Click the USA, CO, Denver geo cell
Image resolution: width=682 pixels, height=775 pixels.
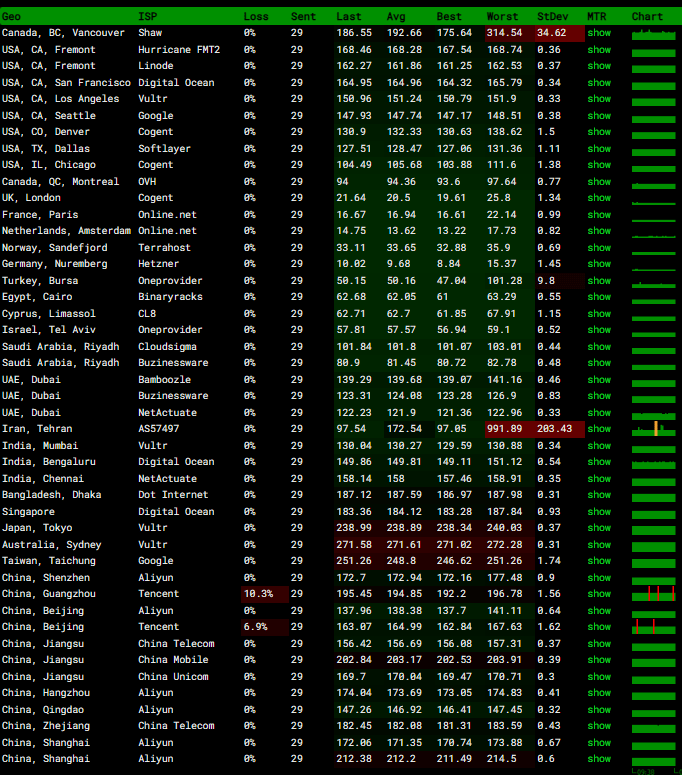tap(45, 132)
